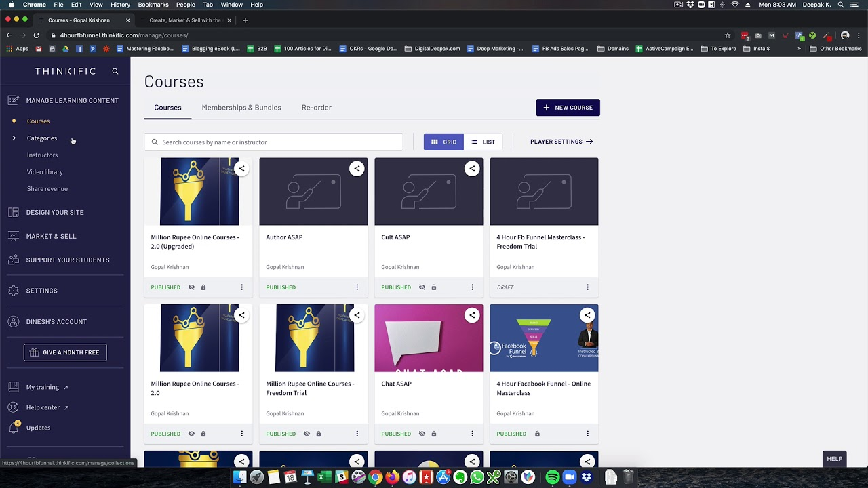
Task: Click the Design Your Site icon
Action: 14,212
